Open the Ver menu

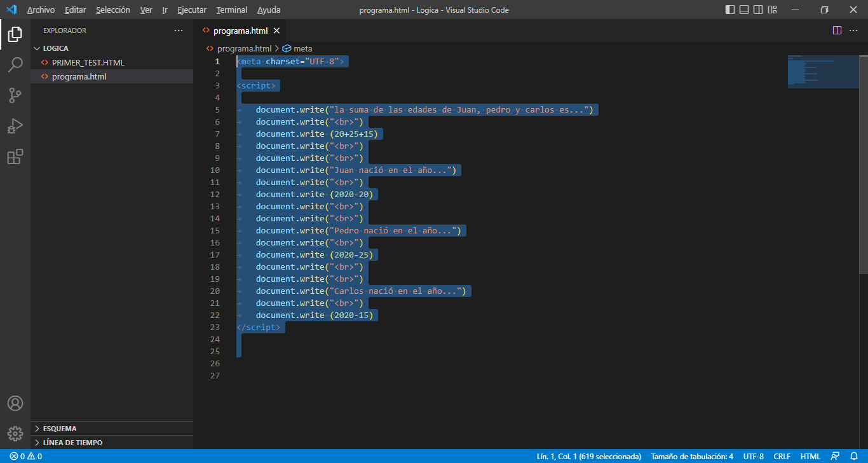(x=146, y=10)
